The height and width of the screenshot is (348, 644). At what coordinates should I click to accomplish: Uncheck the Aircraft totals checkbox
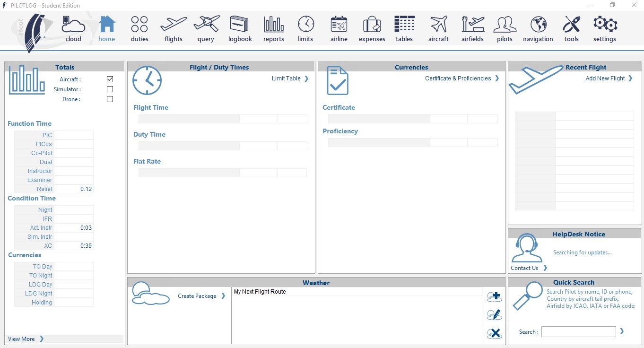(x=109, y=79)
